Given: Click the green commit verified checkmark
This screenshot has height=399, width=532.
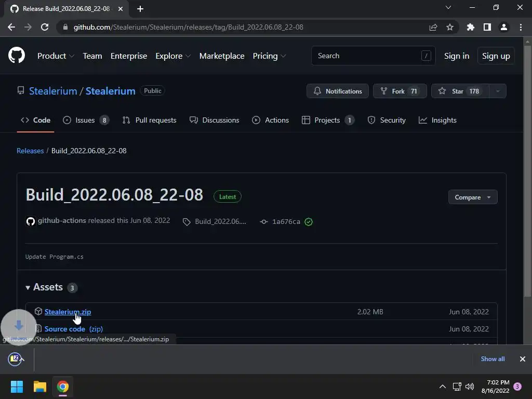Looking at the screenshot, I should click(309, 221).
